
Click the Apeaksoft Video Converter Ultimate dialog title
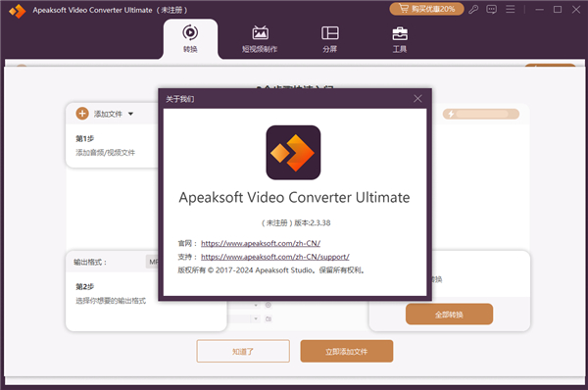point(294,198)
